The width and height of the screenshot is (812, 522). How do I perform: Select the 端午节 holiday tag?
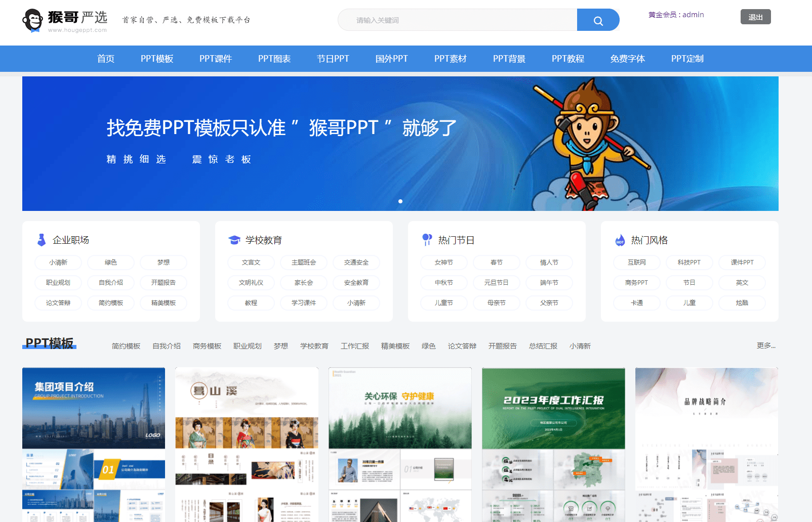click(549, 283)
